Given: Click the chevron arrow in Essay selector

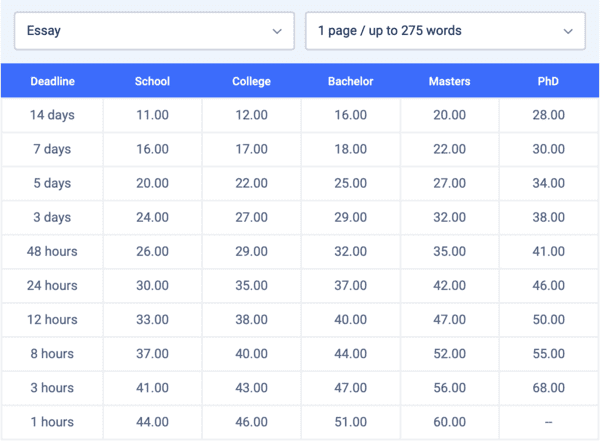Looking at the screenshot, I should coord(277,31).
